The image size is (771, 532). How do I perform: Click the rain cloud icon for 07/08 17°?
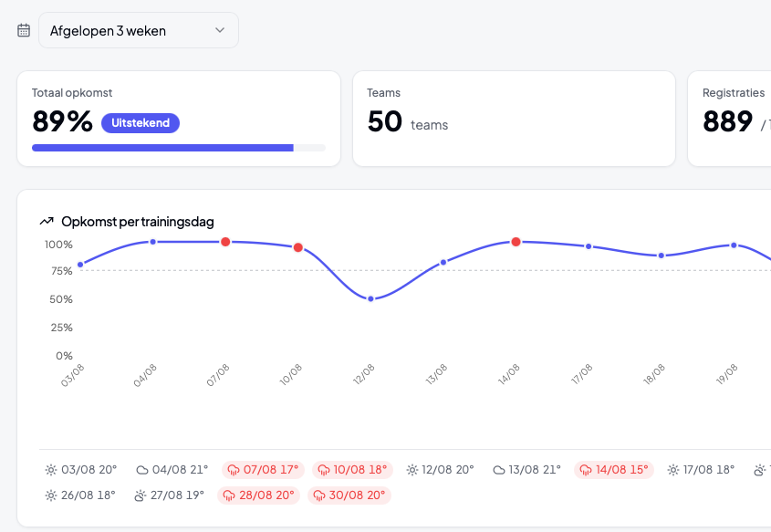coord(233,470)
